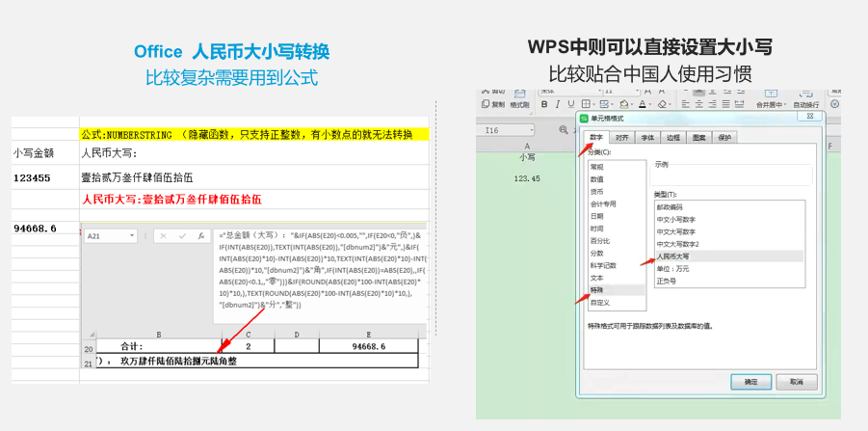Center text horizontally in WPS toolbar
The height and width of the screenshot is (431, 868).
pos(698,104)
